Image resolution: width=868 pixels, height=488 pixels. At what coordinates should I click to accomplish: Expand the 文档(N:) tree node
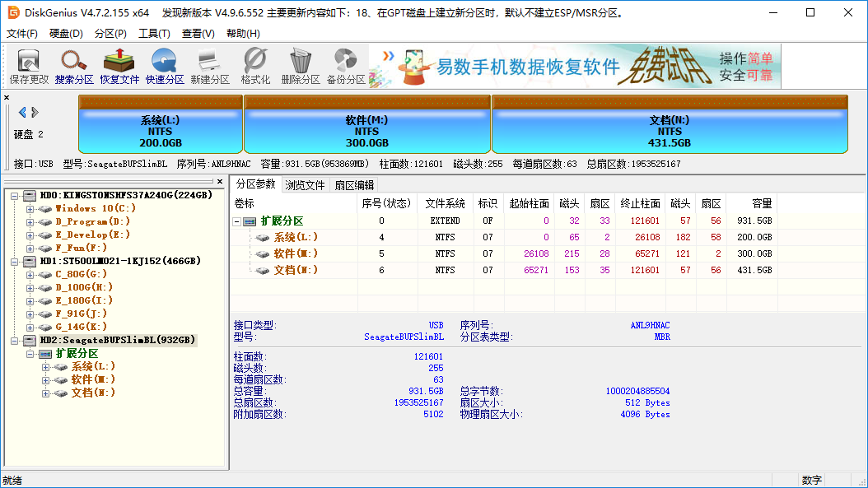click(x=45, y=393)
